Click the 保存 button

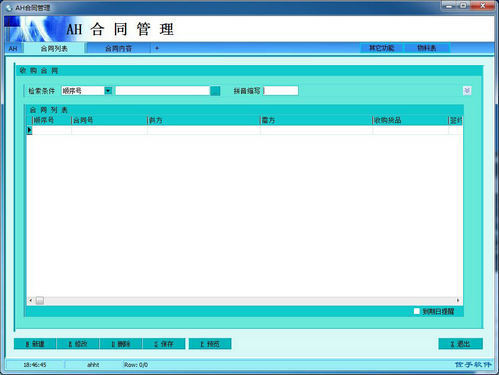point(164,344)
